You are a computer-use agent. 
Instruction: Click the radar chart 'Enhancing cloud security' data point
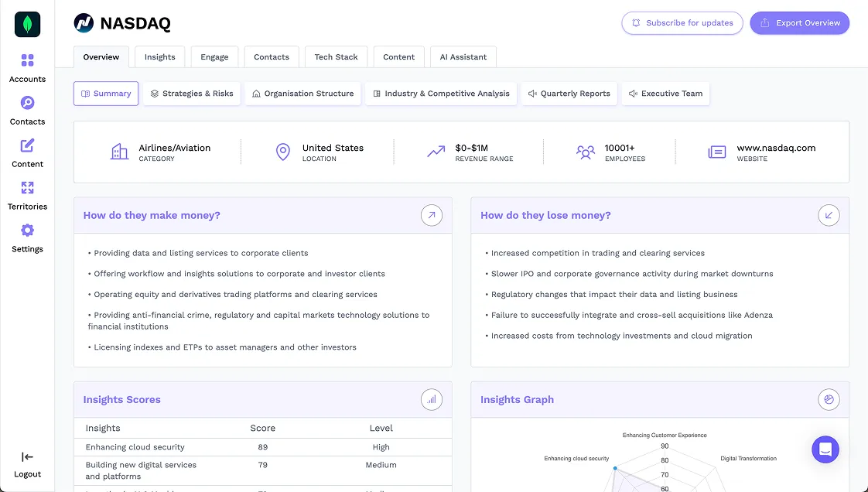[615, 468]
